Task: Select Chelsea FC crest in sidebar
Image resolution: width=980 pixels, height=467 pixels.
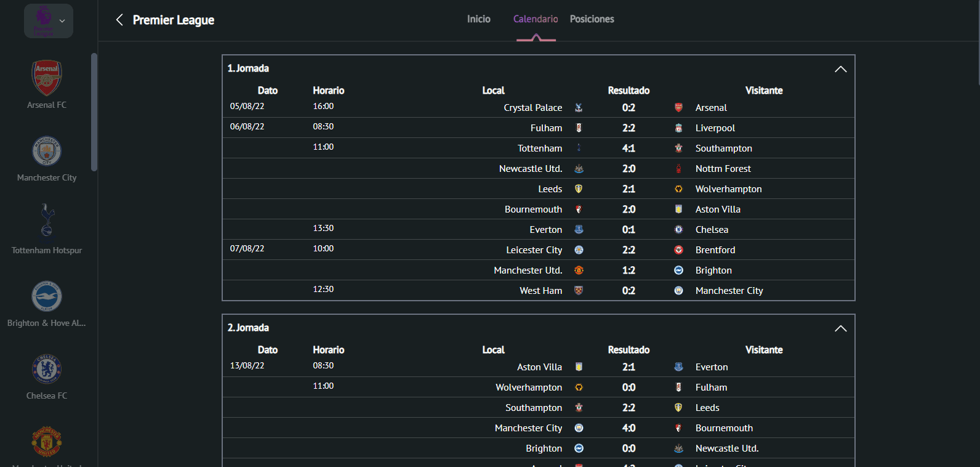Action: [x=47, y=369]
